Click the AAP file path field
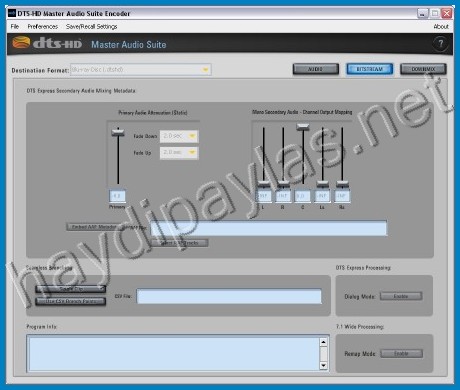 click(x=269, y=228)
